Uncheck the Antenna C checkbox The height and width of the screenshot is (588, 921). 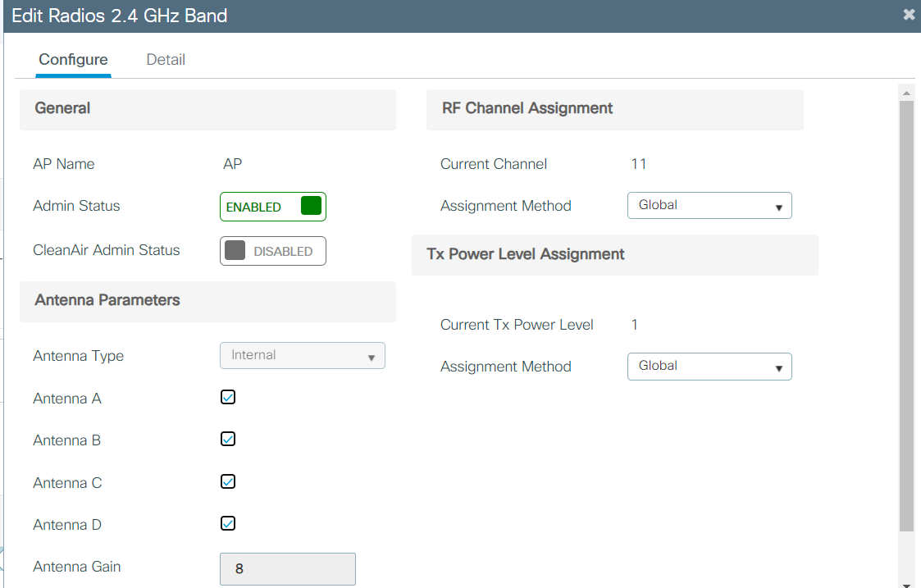(x=227, y=481)
